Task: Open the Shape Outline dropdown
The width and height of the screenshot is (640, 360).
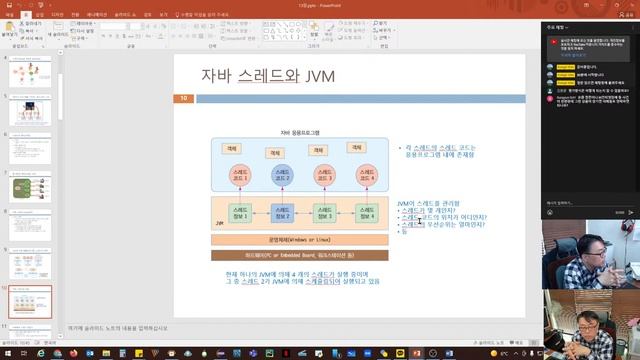Action: [x=352, y=31]
